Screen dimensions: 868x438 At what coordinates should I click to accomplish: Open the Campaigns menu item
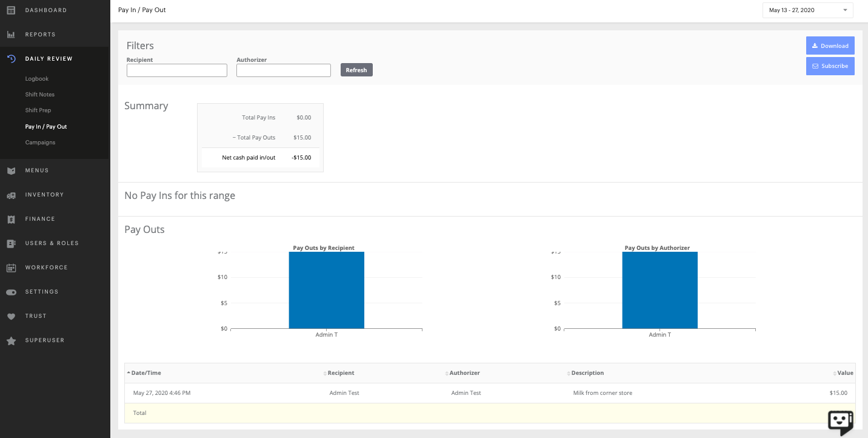[40, 142]
